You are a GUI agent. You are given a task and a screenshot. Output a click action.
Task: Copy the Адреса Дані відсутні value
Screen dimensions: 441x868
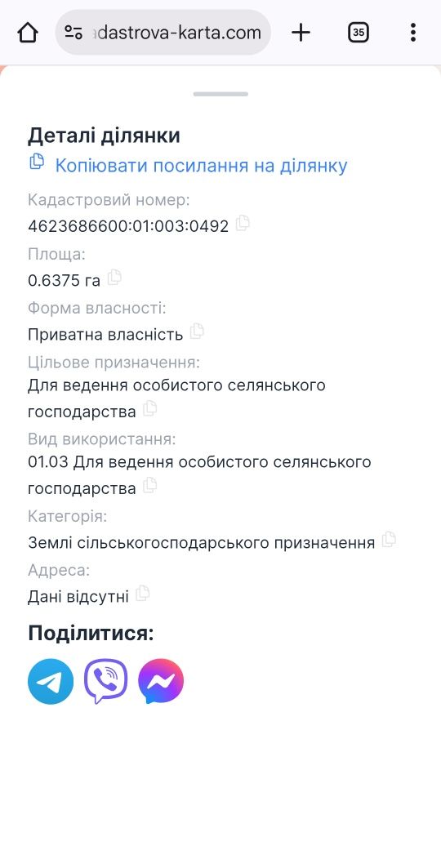(x=143, y=594)
